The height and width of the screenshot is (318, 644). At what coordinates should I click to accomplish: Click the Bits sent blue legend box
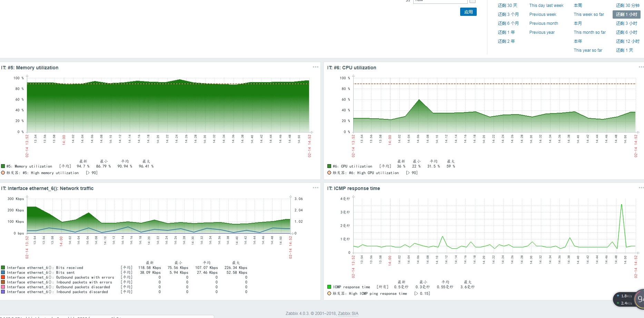tap(3, 272)
